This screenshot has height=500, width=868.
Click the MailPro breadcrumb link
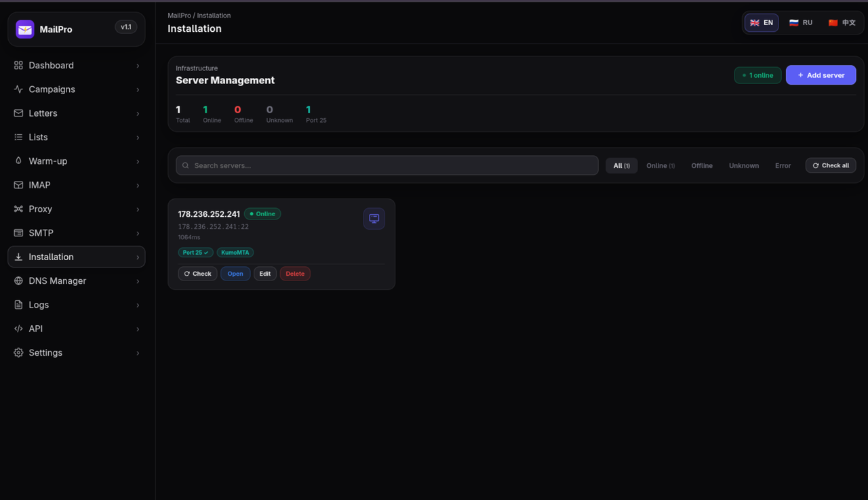click(x=179, y=15)
